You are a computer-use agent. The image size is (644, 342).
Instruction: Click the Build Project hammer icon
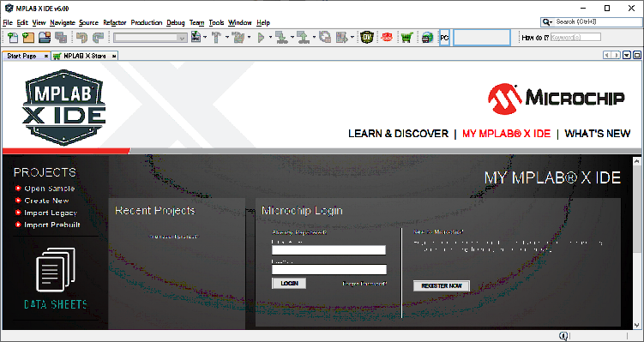[x=216, y=38]
